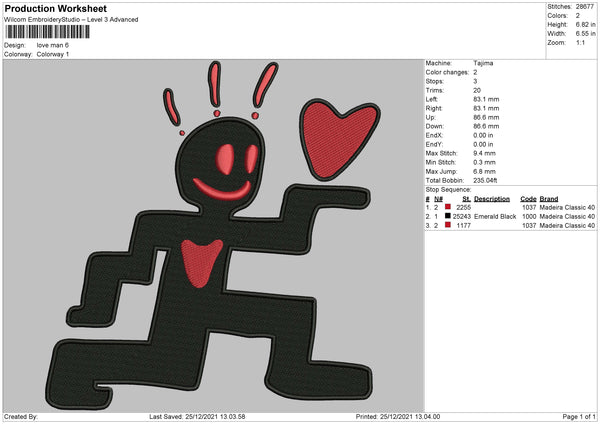The width and height of the screenshot is (600, 424).
Task: Click the "Emerald Black" description
Action: [495, 217]
